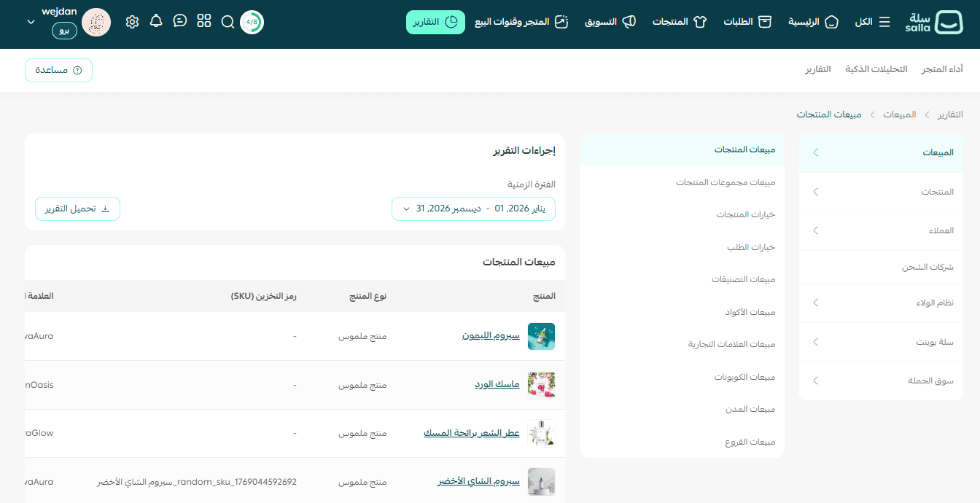Image resolution: width=980 pixels, height=503 pixels.
Task: Select the التقارير reports tab in navbar
Action: 435,22
